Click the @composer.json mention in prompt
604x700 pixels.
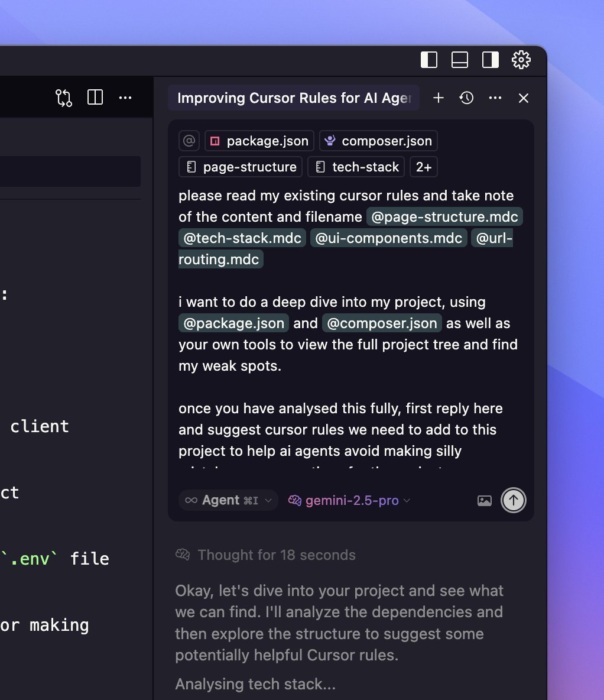pyautogui.click(x=382, y=323)
